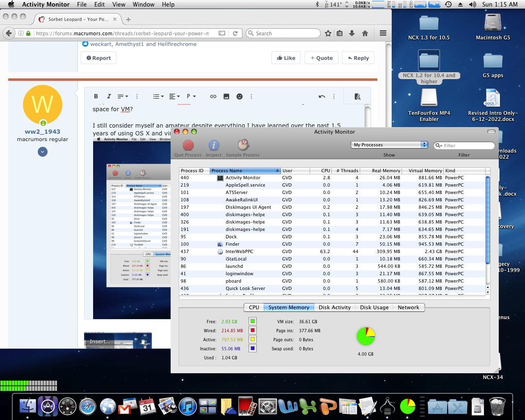Image resolution: width=525 pixels, height=420 pixels.
Task: Click the Activity Monitor toolbar toggle pill
Action: (491, 132)
